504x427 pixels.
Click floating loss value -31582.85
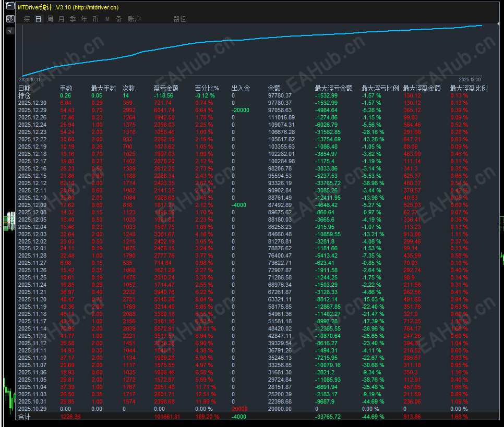(328, 132)
